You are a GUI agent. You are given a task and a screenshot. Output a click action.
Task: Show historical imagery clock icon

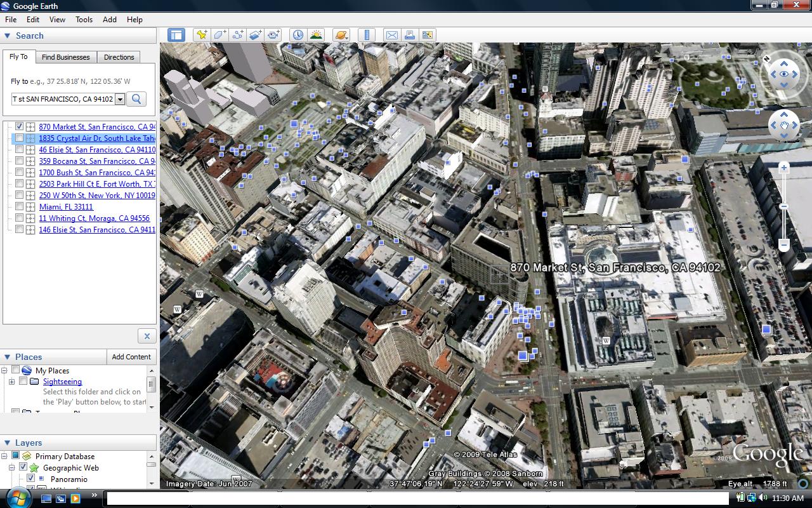click(x=298, y=35)
